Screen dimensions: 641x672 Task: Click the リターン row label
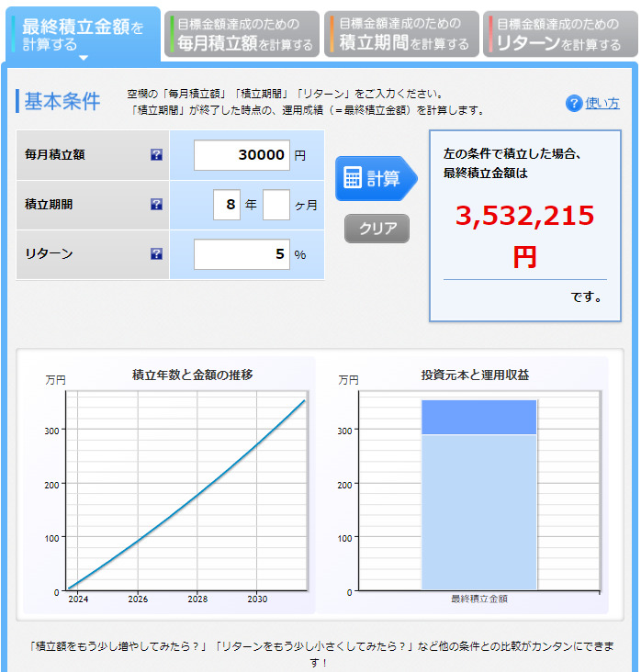pyautogui.click(x=49, y=254)
